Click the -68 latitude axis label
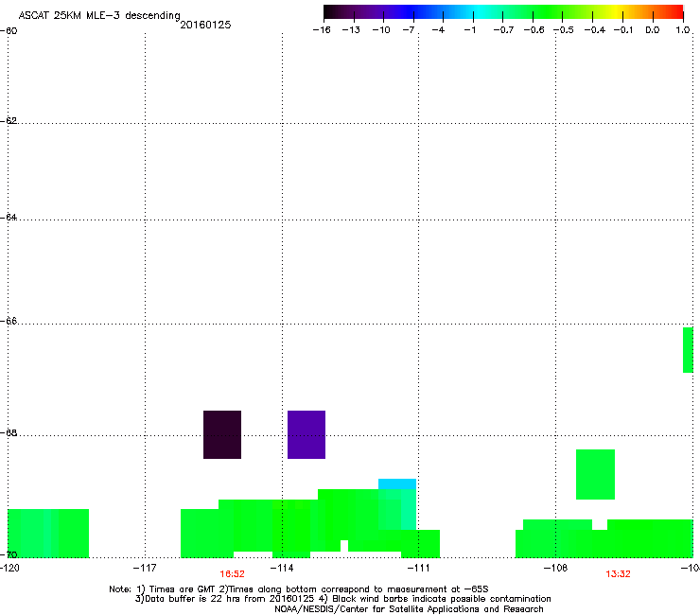Screen dimensions: 700x615 click(9, 432)
